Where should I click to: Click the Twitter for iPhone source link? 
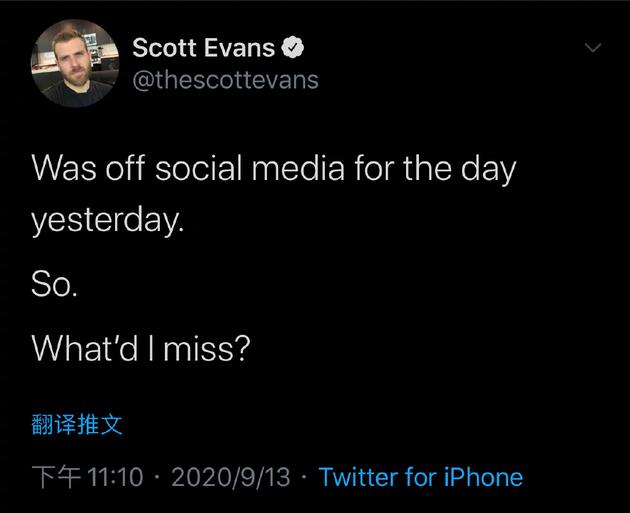click(420, 477)
